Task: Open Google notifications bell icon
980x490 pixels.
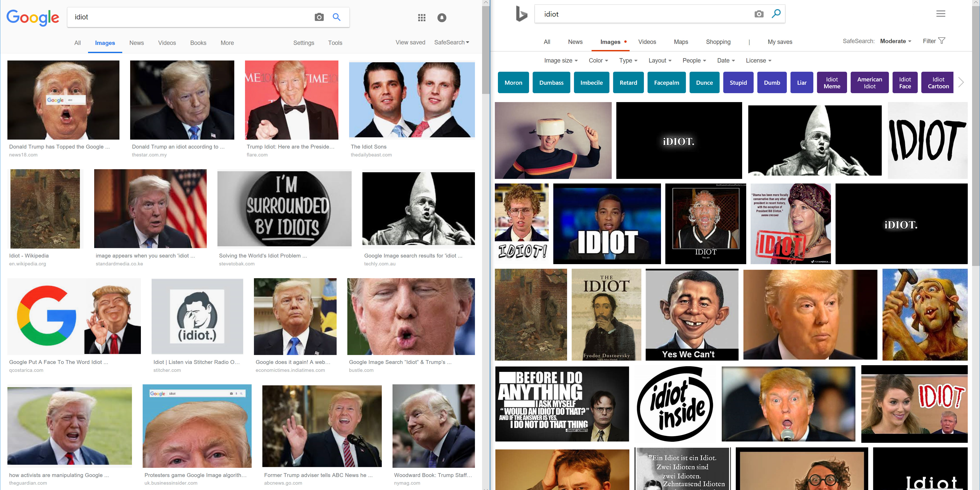Action: [442, 18]
